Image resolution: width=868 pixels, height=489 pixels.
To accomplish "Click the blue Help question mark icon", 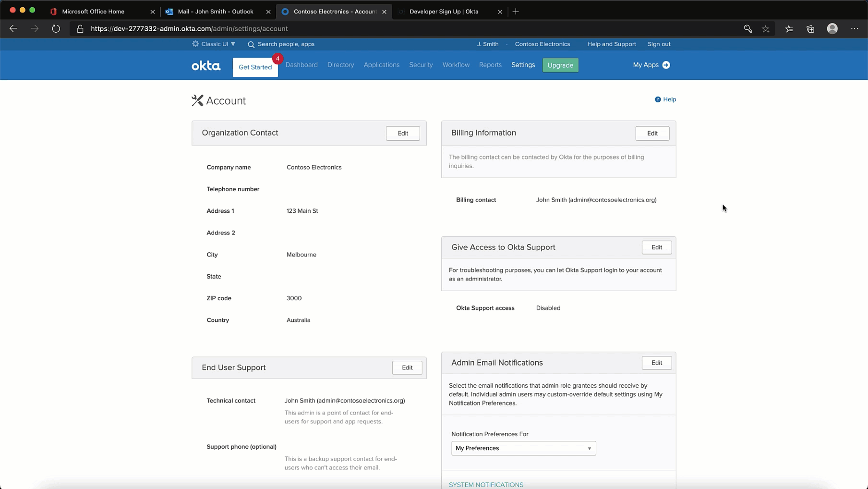I will (x=658, y=99).
